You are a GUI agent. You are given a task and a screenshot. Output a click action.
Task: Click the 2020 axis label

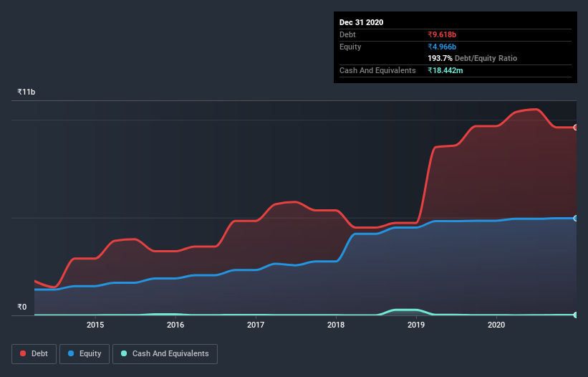pos(496,325)
